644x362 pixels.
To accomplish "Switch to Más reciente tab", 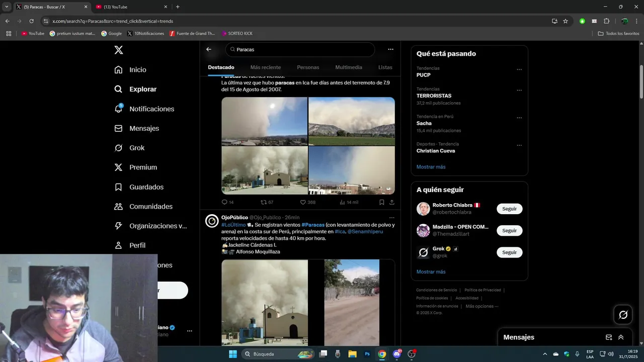I will pos(266,67).
